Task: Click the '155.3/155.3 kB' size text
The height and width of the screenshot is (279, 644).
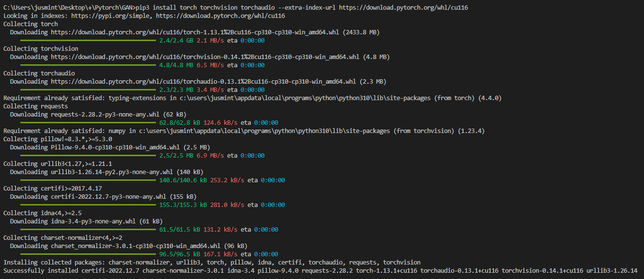Action: click(183, 205)
